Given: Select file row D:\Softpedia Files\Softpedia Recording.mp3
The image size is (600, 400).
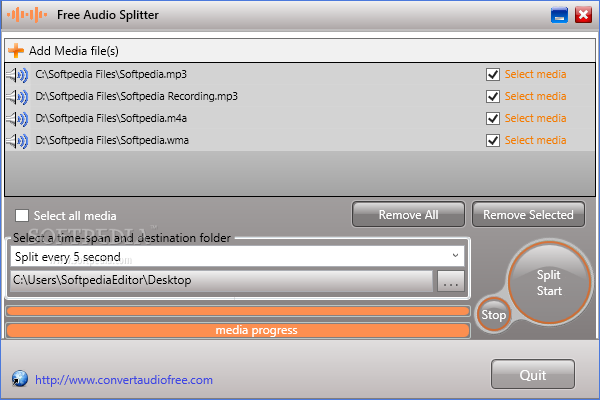Looking at the screenshot, I should (x=300, y=96).
